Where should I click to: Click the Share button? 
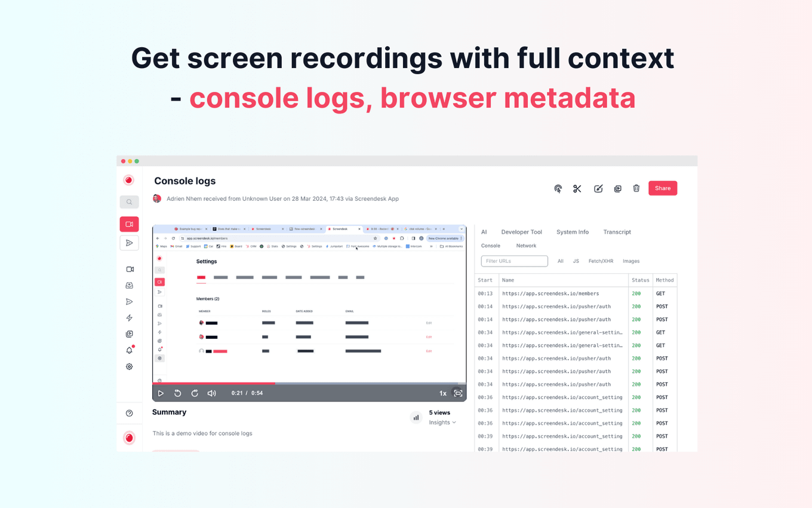tap(663, 188)
